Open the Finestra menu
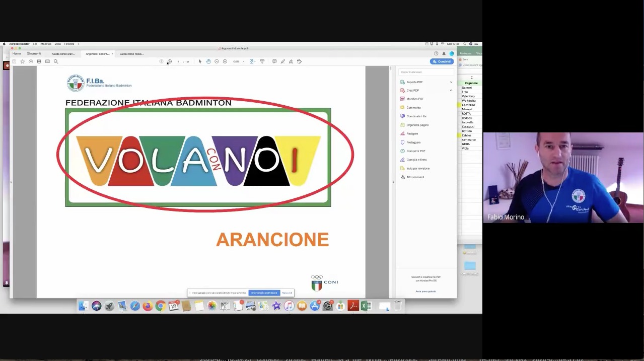 click(69, 44)
